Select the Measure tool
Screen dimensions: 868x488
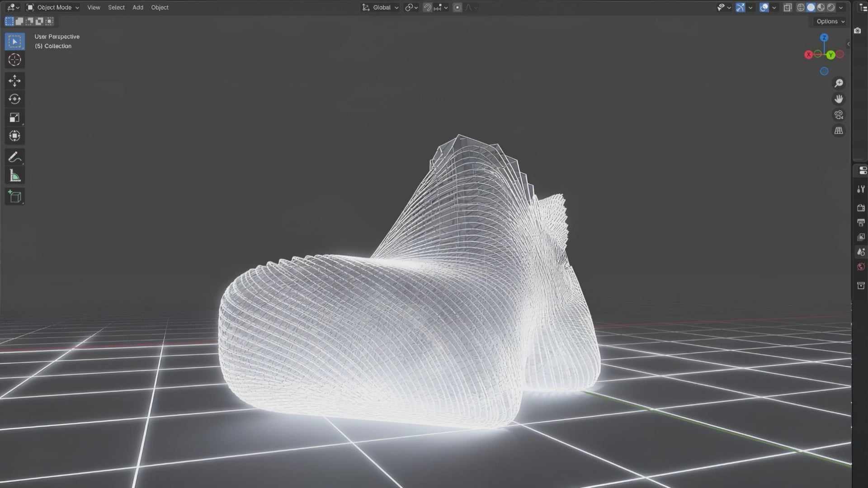click(x=14, y=176)
